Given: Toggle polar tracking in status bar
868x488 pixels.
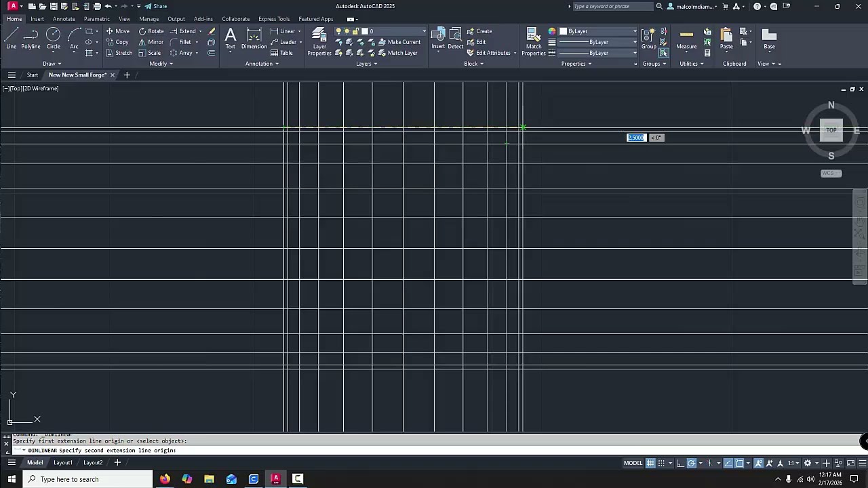Looking at the screenshot, I should pos(692,463).
